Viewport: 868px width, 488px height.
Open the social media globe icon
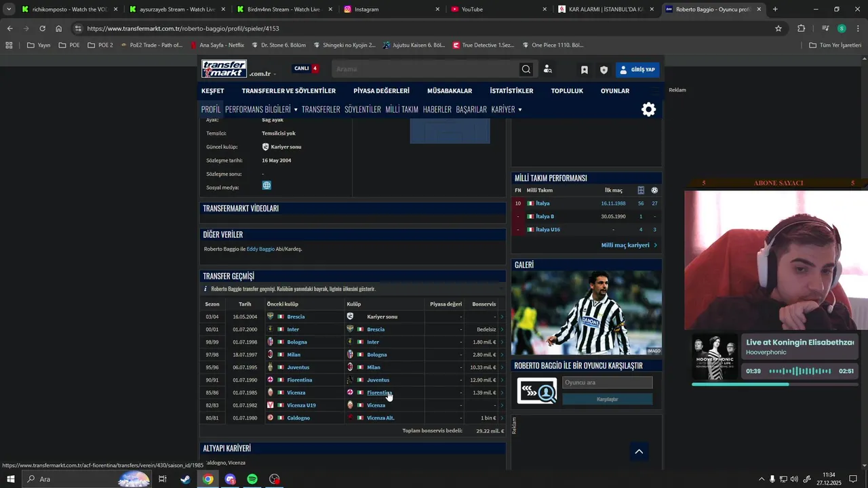coord(267,185)
